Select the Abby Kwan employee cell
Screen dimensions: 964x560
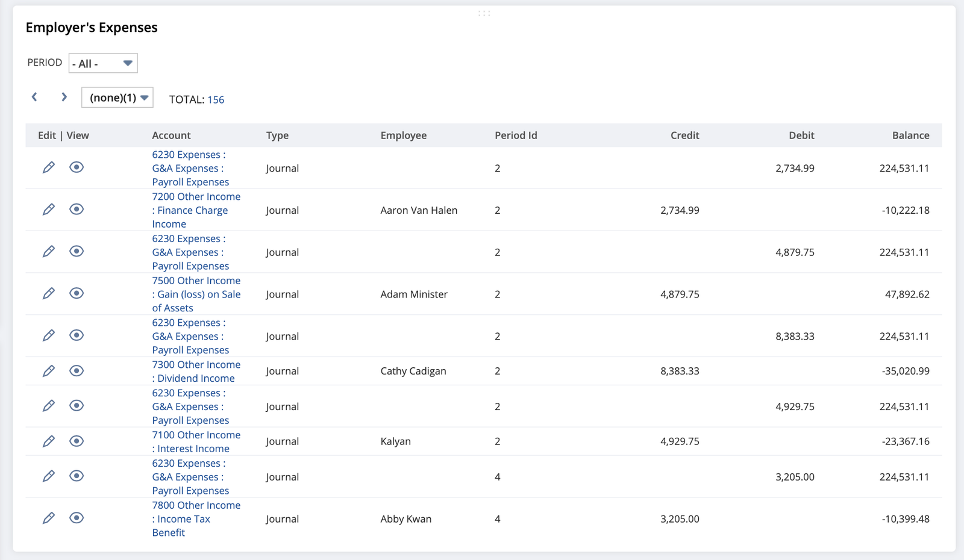(x=406, y=518)
